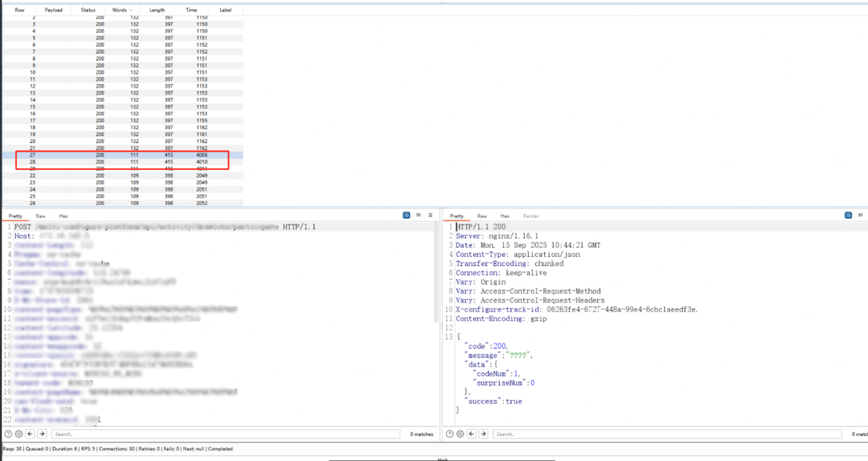Sort the table by the Time column
The image size is (868, 461).
tap(191, 10)
